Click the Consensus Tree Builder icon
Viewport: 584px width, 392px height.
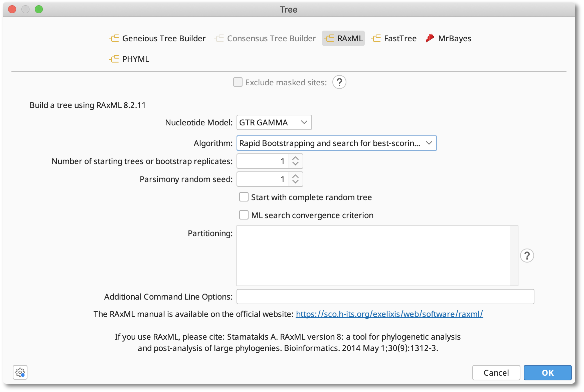point(219,38)
